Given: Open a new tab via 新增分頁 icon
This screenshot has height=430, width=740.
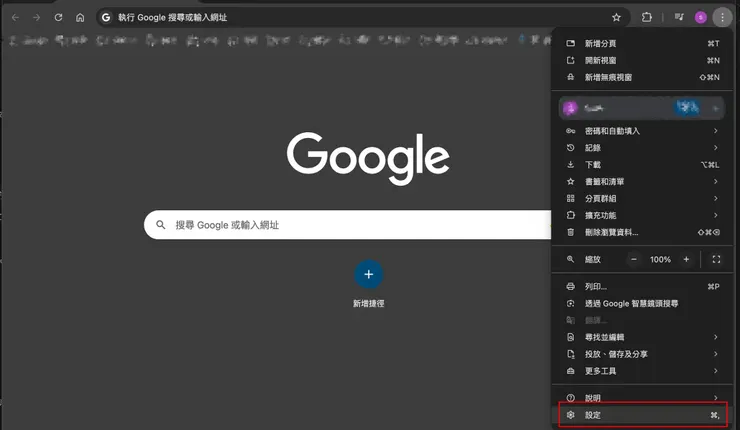Looking at the screenshot, I should pyautogui.click(x=571, y=43).
